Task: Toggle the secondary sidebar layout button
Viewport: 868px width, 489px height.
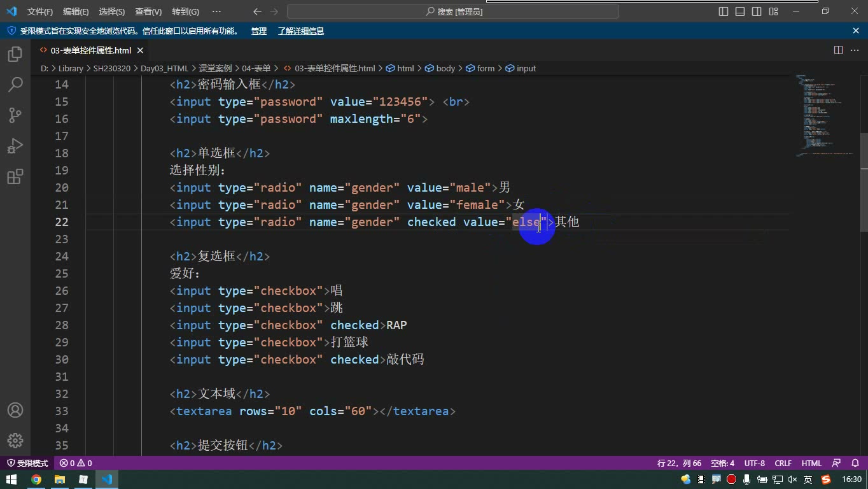Action: [x=757, y=11]
